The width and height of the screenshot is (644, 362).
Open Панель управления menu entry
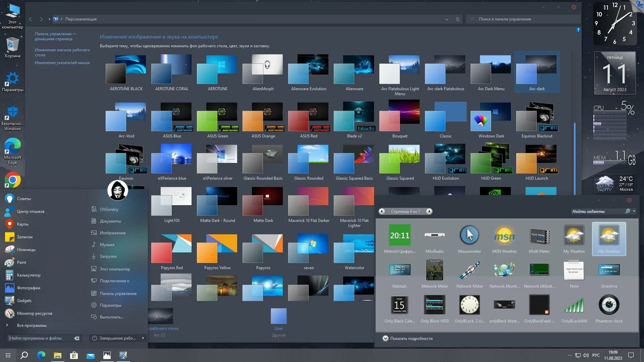click(x=118, y=294)
